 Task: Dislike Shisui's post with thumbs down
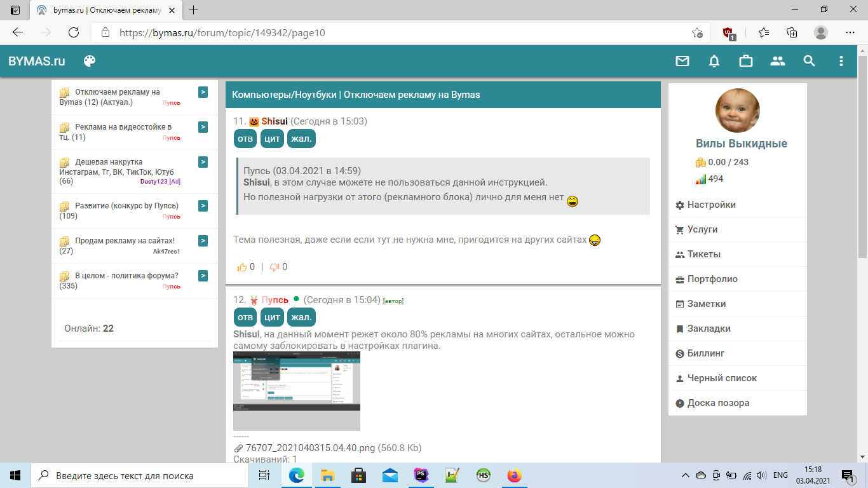click(x=275, y=268)
